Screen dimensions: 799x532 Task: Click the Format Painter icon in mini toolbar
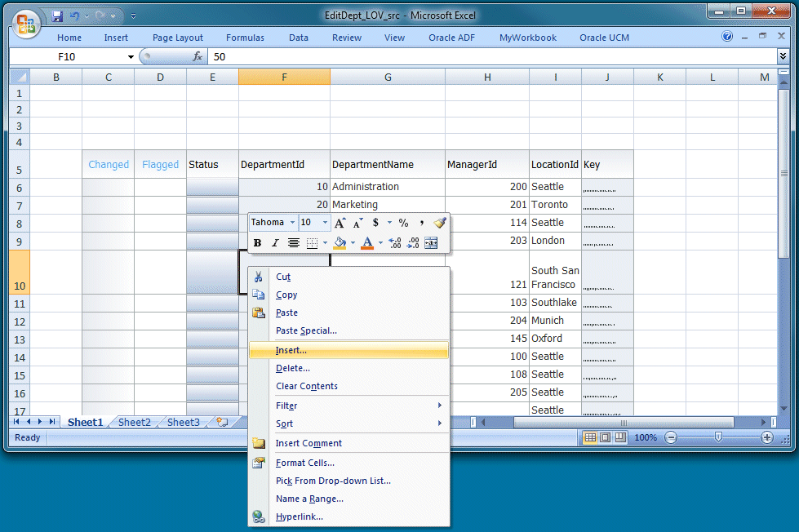point(440,223)
